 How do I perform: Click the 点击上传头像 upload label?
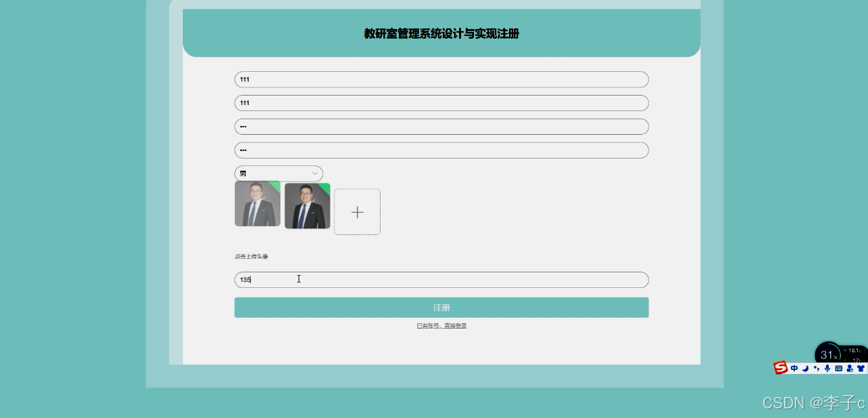tap(251, 256)
